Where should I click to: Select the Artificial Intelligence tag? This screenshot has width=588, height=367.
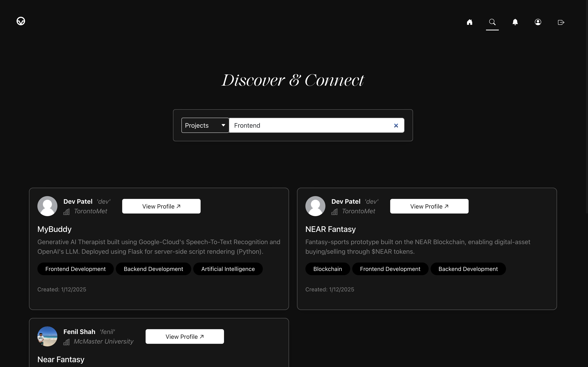(x=228, y=269)
